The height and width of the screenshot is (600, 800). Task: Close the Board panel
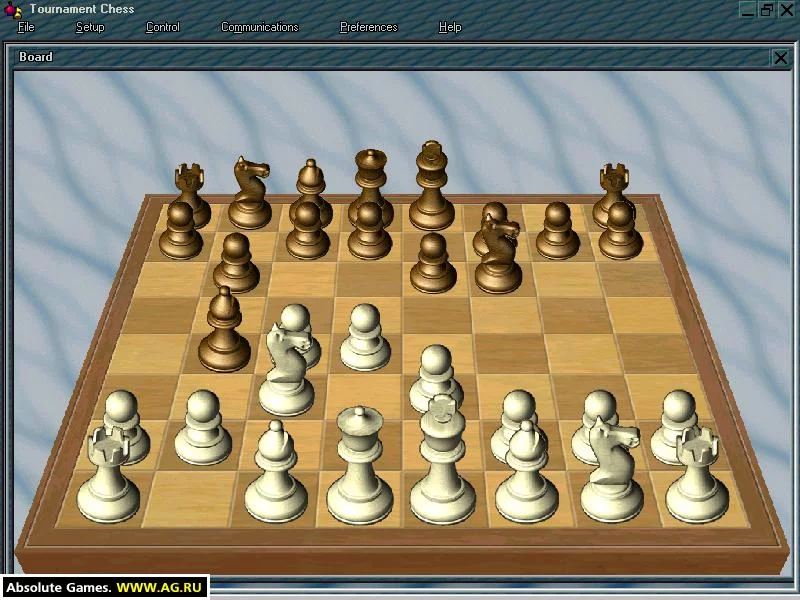coord(780,57)
